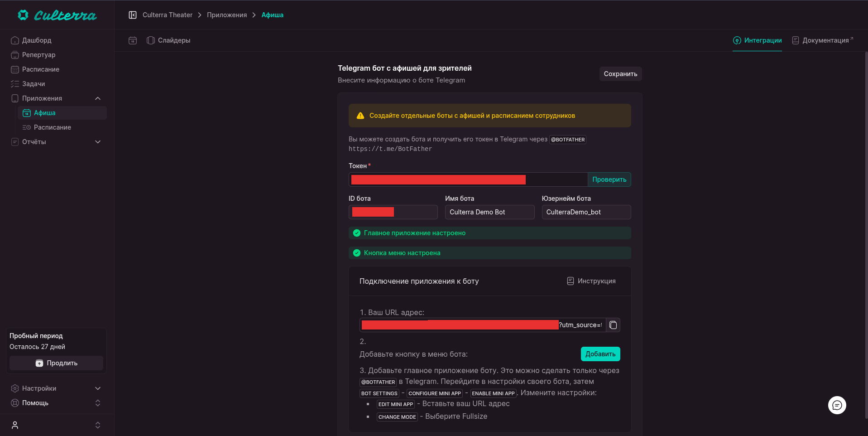Click the Culterra logo icon
Viewport: 868px width, 436px height.
pos(23,15)
